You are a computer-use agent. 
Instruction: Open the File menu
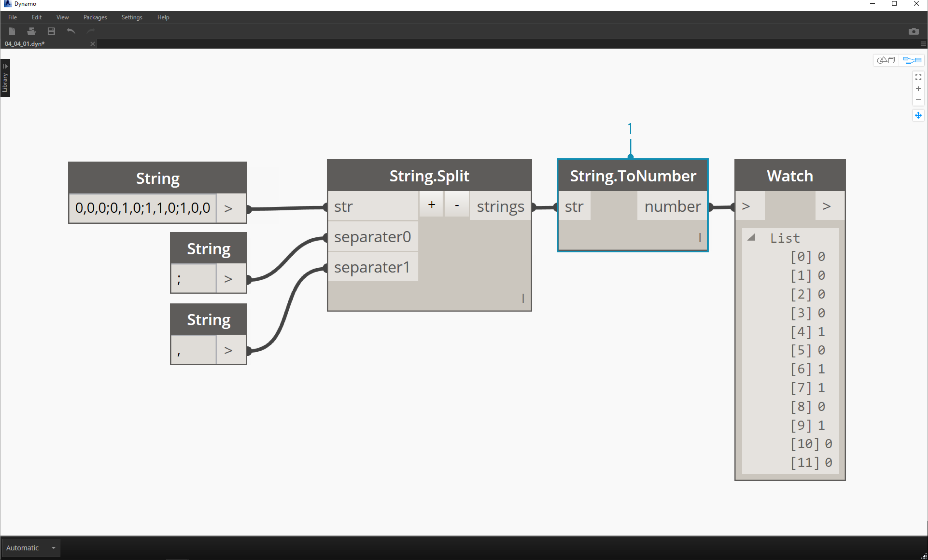pyautogui.click(x=12, y=17)
